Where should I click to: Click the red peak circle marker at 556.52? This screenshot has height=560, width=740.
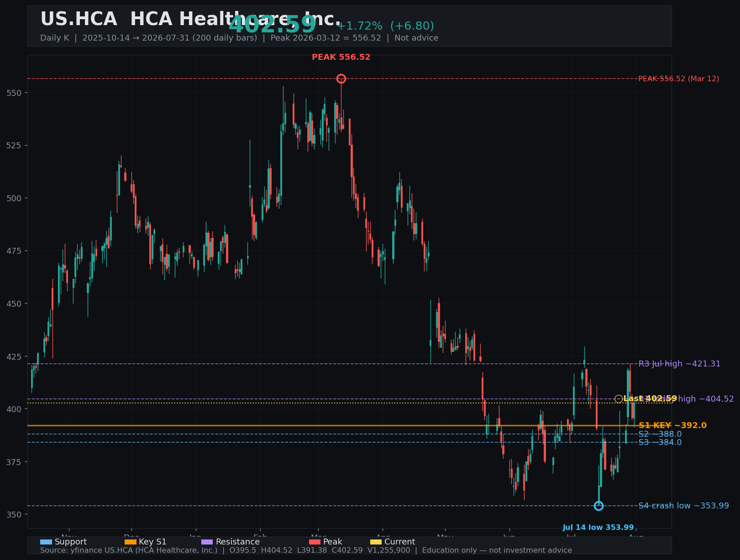click(341, 79)
